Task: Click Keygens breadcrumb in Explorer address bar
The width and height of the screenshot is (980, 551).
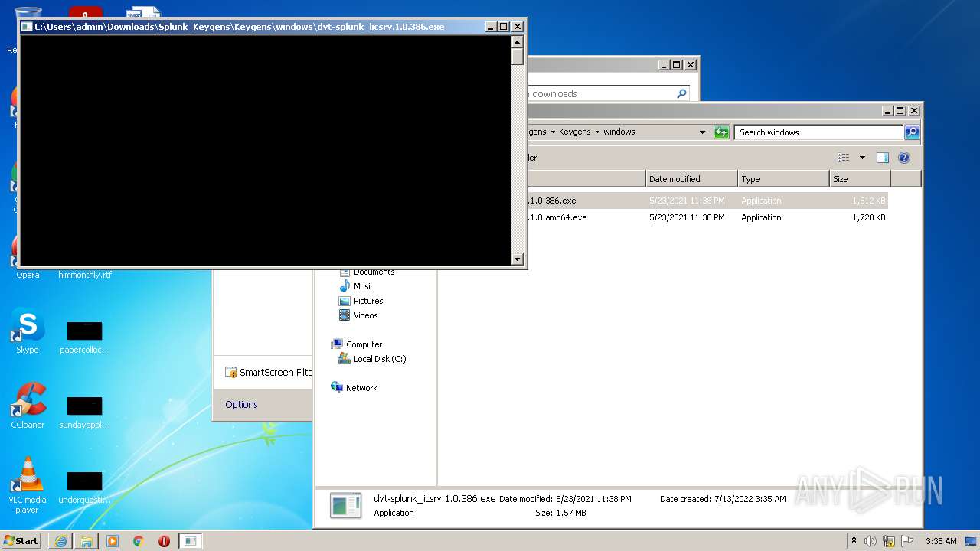Action: pos(574,132)
